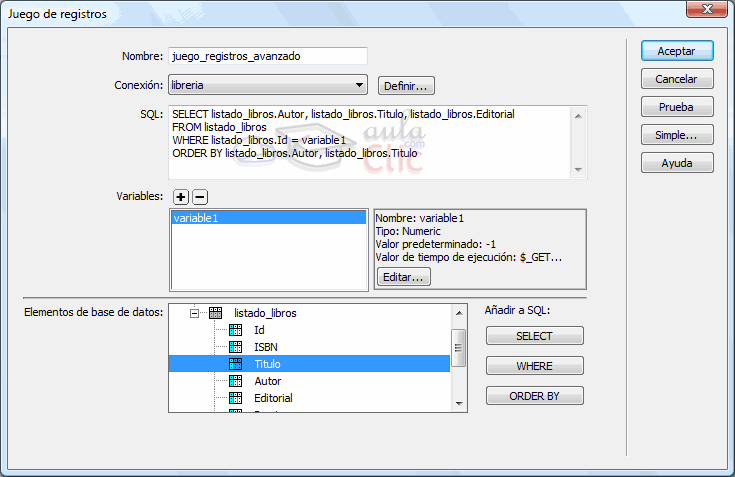Select the Titulo field in tree
Screen dimensions: 735x477
267,364
